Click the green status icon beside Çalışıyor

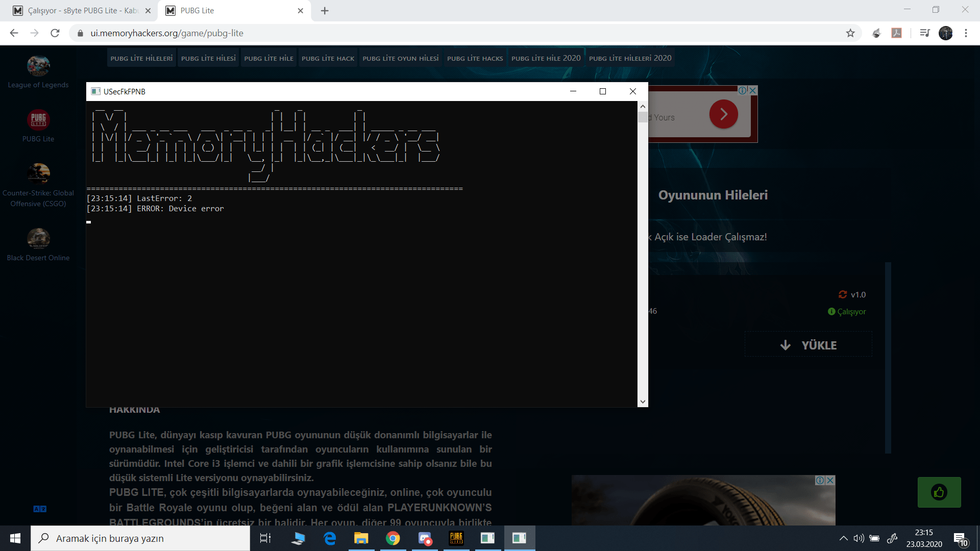pos(831,311)
